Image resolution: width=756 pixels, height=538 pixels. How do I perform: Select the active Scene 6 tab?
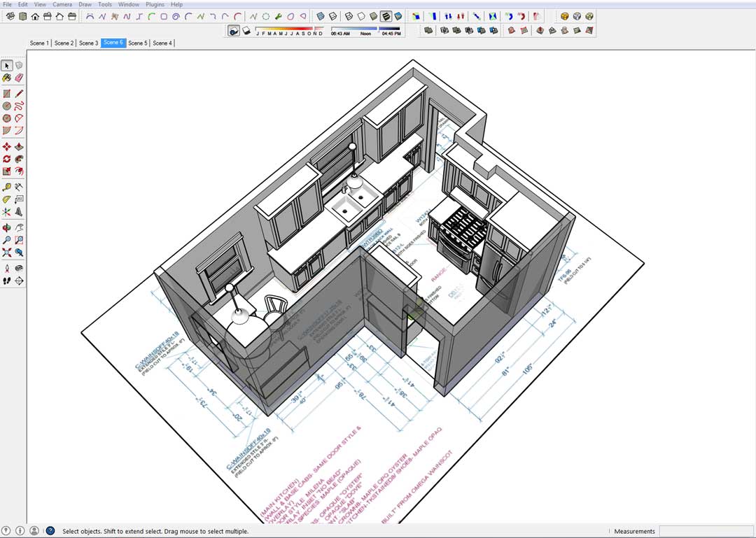coord(113,43)
